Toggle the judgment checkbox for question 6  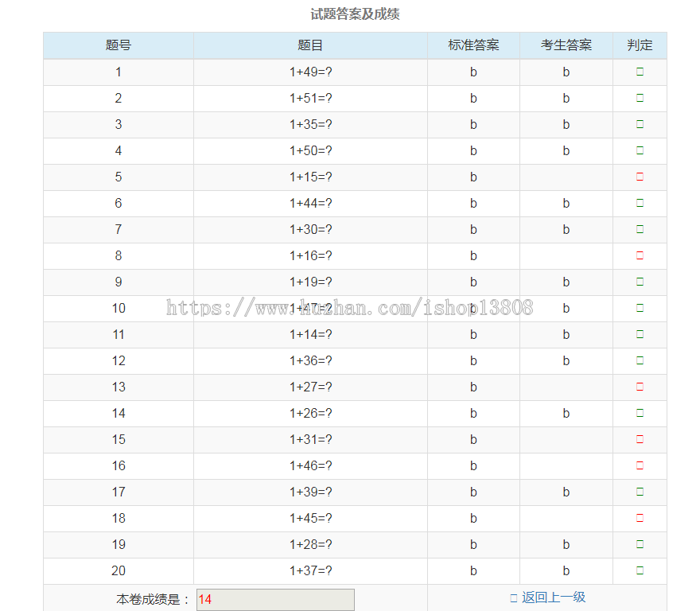pyautogui.click(x=639, y=203)
